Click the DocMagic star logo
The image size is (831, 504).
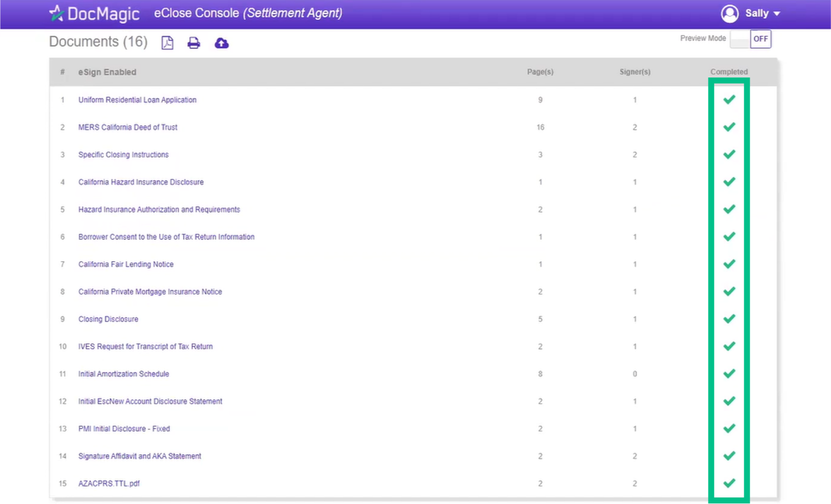tap(56, 13)
